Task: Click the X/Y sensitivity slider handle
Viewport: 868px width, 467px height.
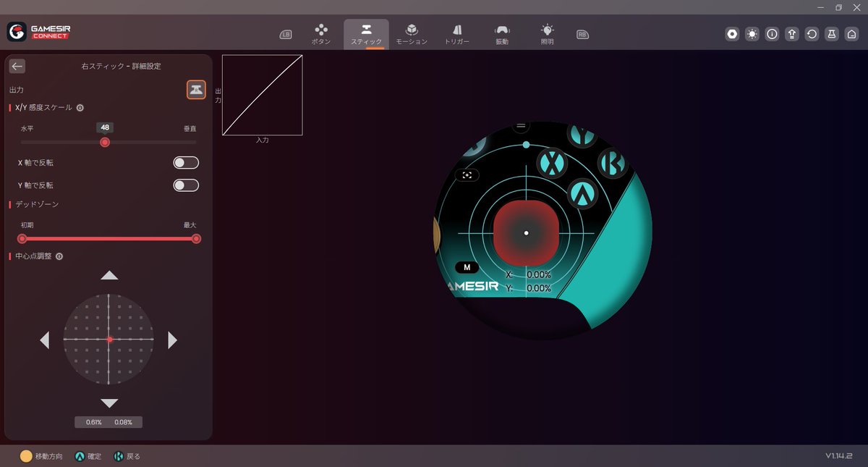Action: point(105,142)
